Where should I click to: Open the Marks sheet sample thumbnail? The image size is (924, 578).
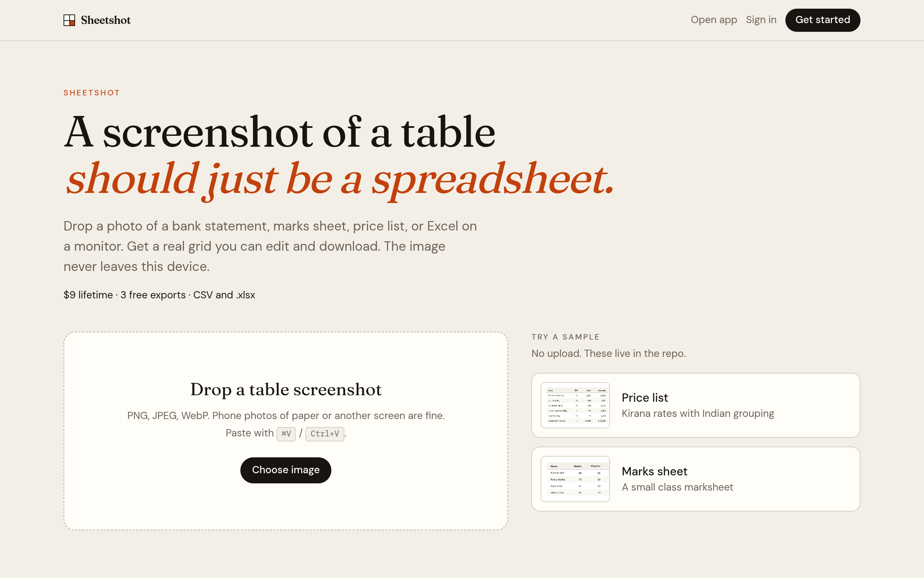[x=575, y=479]
